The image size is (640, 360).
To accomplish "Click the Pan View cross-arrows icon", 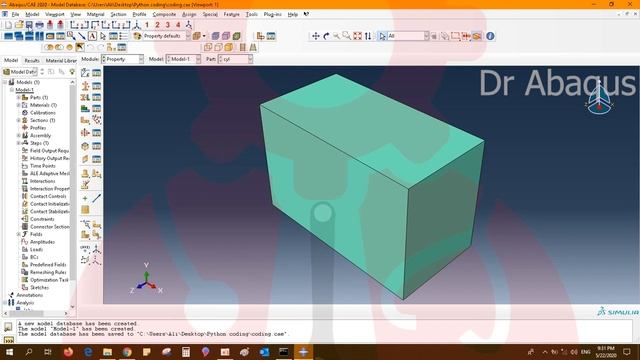I will [316, 36].
